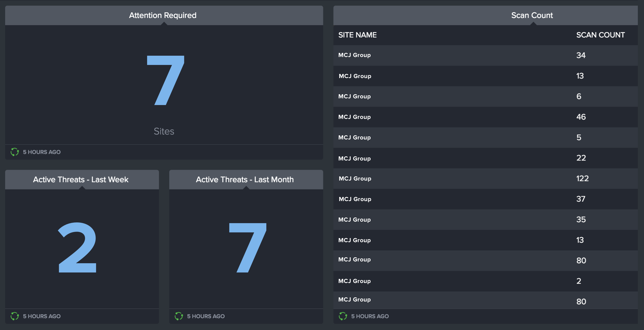Click the scan count value 122

tap(582, 178)
